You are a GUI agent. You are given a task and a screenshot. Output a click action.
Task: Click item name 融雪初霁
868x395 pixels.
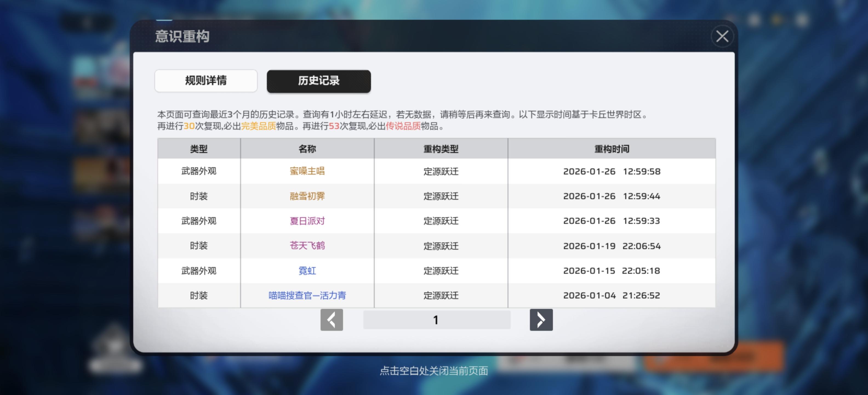(x=307, y=196)
